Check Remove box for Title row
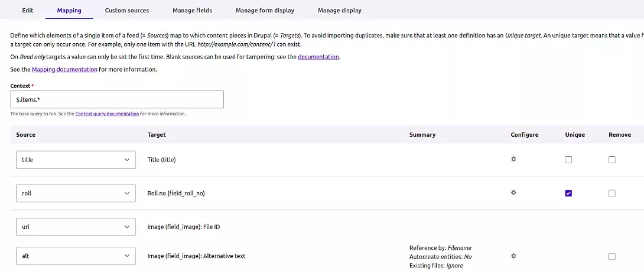 612,160
